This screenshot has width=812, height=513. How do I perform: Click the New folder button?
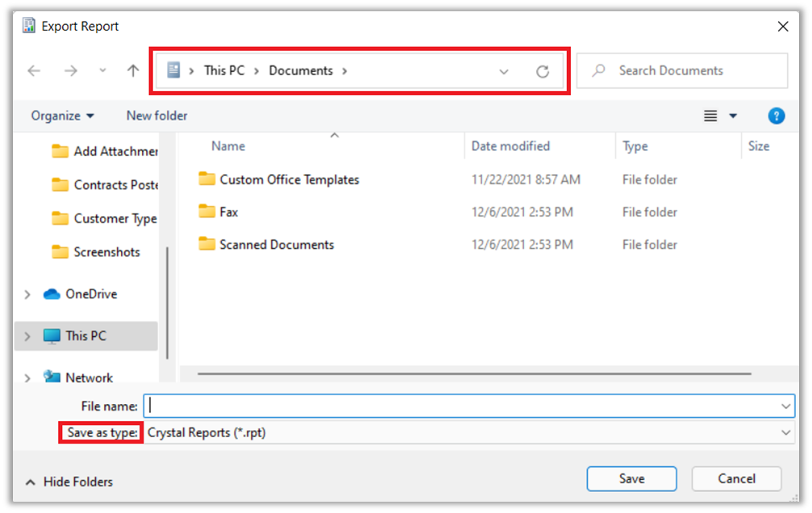coord(156,116)
